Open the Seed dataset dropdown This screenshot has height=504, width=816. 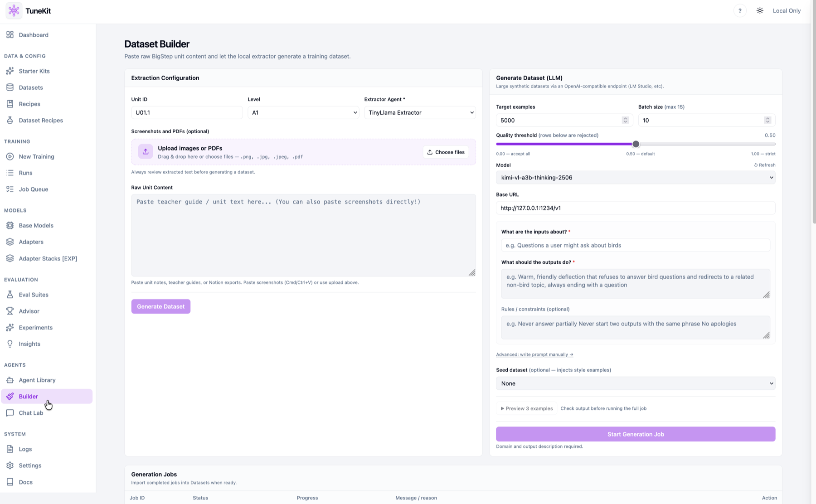click(636, 383)
